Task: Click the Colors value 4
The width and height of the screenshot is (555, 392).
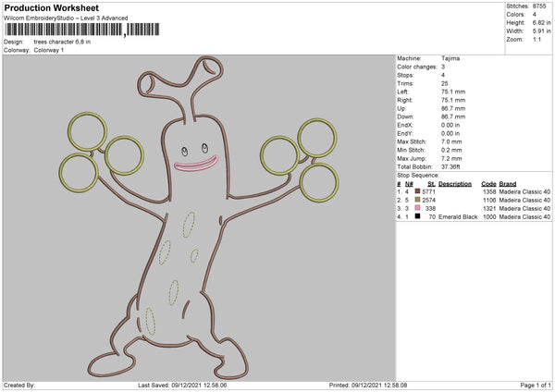Action: 535,15
